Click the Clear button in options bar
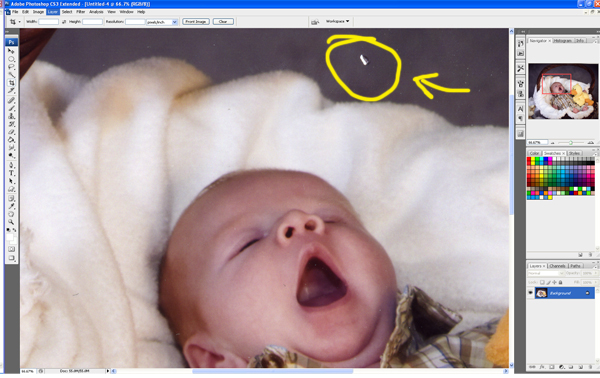The height and width of the screenshot is (378, 600). click(223, 21)
